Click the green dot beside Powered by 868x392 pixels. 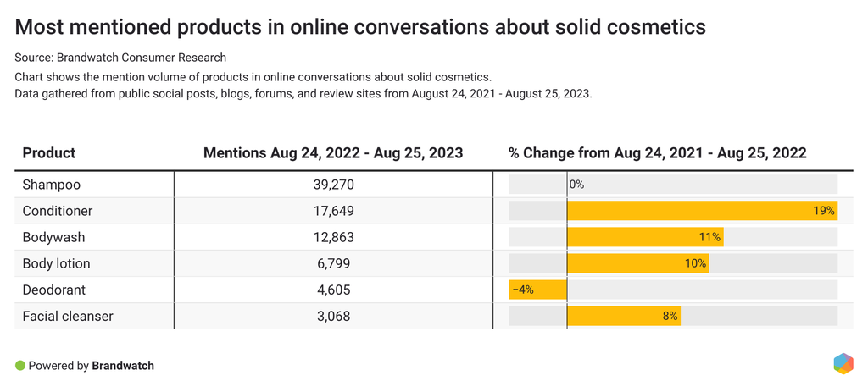coord(20,366)
